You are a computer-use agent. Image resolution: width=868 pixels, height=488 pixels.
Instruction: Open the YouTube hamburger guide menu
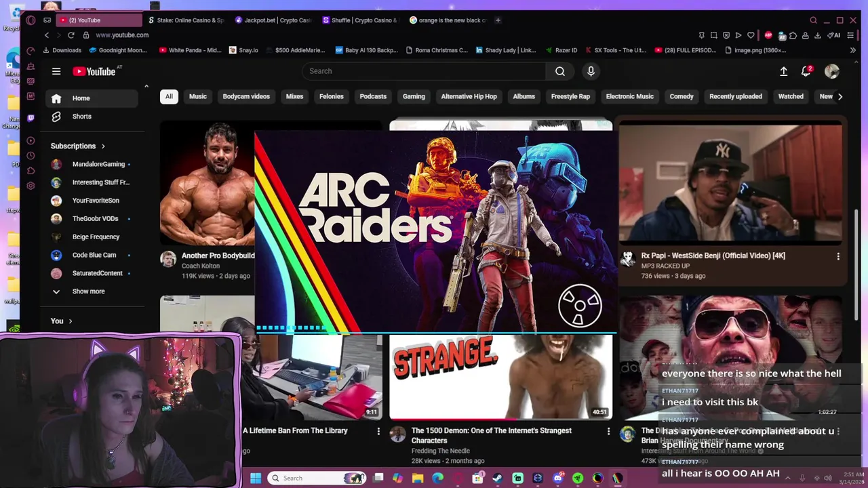coord(56,71)
